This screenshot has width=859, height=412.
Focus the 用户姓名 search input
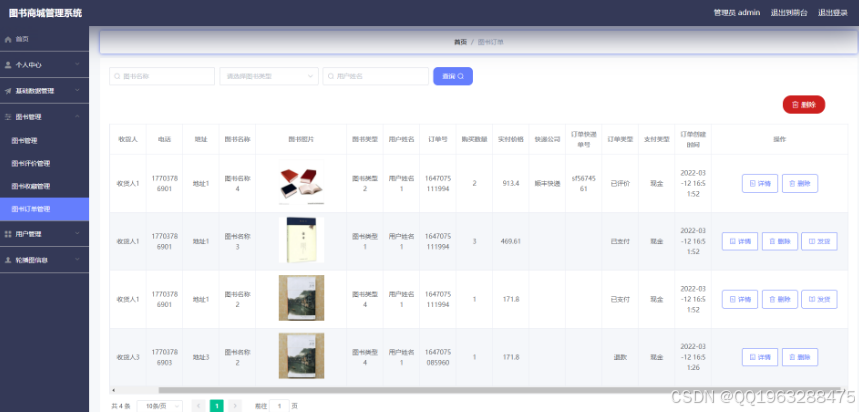tap(376, 77)
